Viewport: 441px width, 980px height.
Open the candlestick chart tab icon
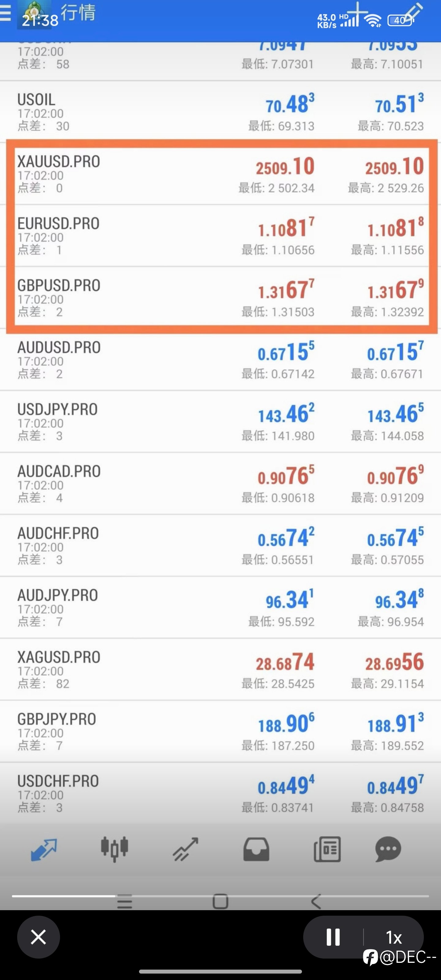coord(115,849)
